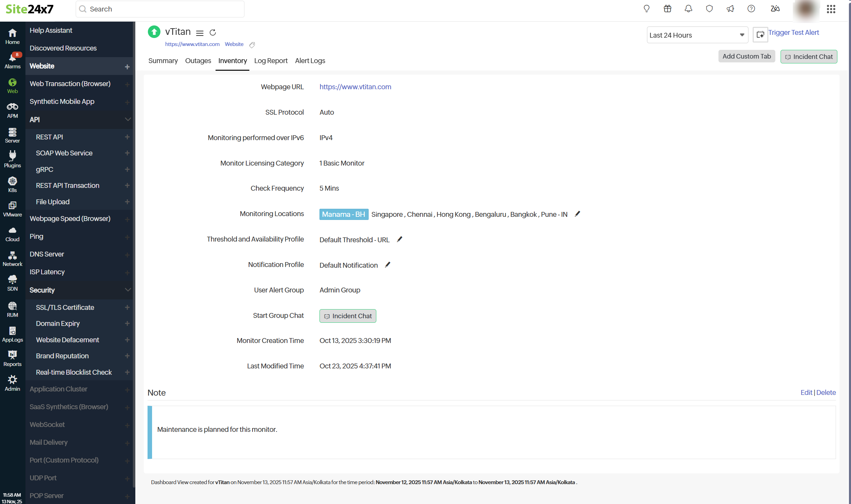Open the Alert Logs tab
851x504 pixels.
click(309, 61)
